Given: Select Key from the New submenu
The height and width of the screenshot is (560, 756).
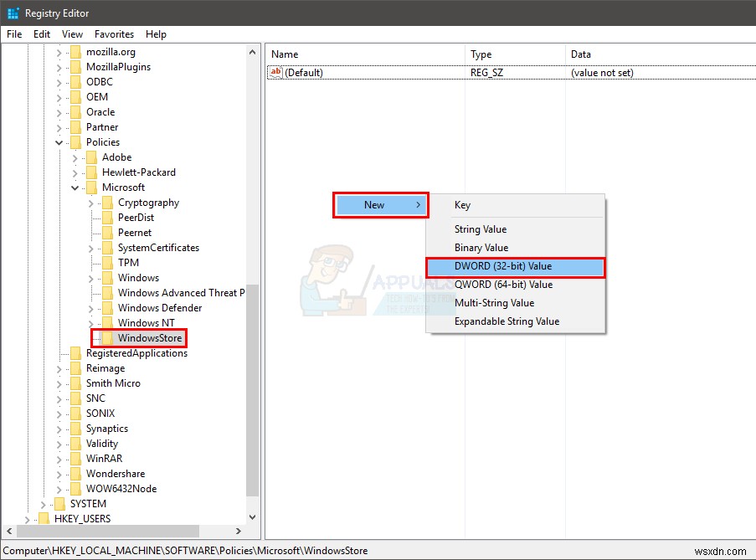Looking at the screenshot, I should pyautogui.click(x=516, y=205).
